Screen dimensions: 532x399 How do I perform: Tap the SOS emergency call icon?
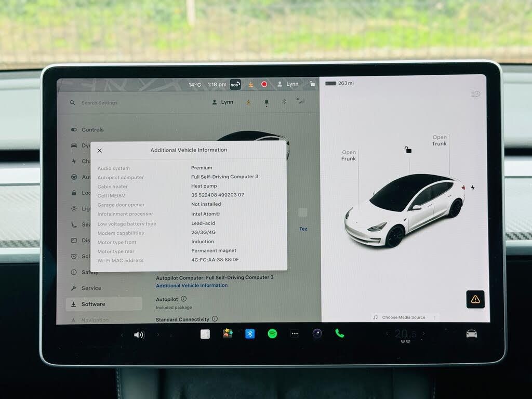[x=235, y=85]
